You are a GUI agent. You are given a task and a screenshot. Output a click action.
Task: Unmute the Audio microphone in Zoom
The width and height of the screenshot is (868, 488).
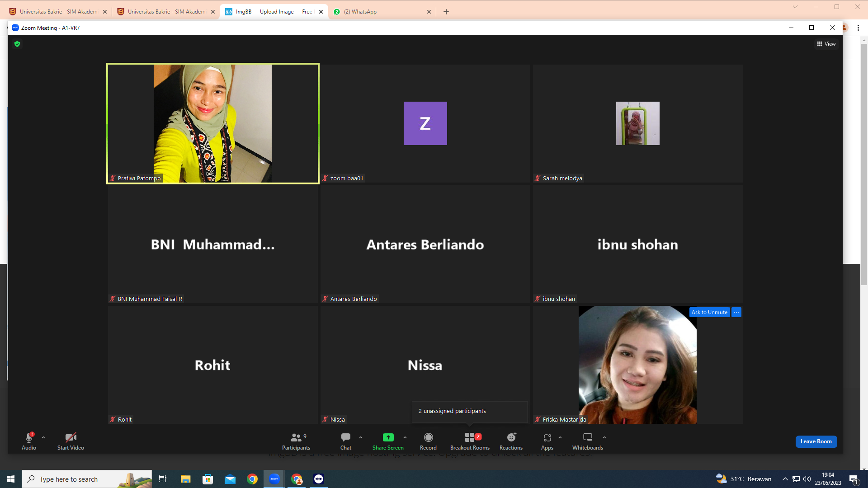29,441
